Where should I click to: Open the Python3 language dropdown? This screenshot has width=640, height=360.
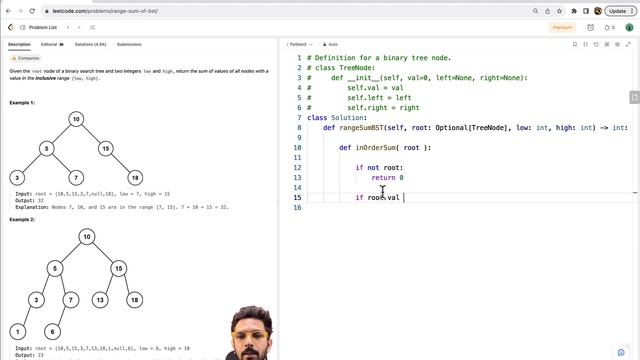pos(299,44)
